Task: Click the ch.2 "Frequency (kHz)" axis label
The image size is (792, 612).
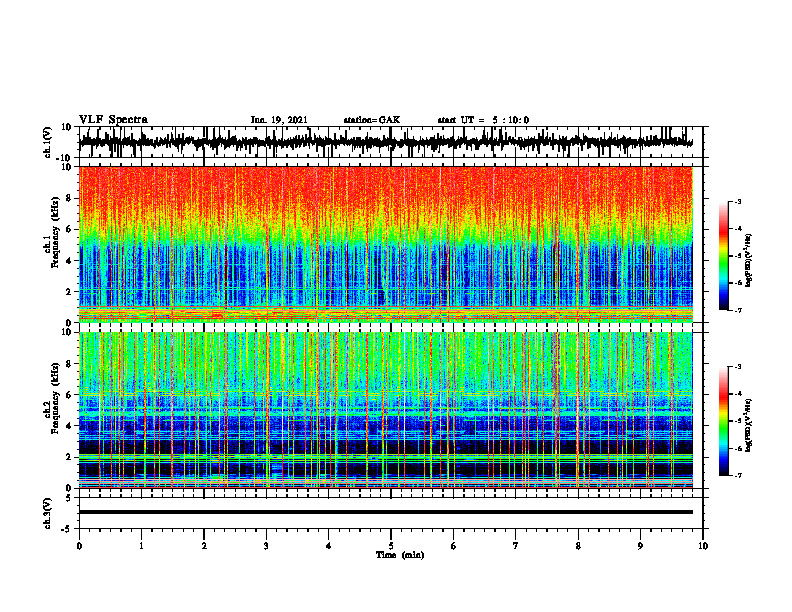Action: pyautogui.click(x=55, y=398)
